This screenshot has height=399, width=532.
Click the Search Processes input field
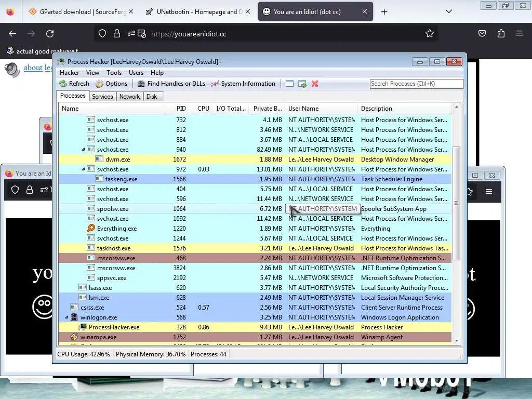(416, 84)
